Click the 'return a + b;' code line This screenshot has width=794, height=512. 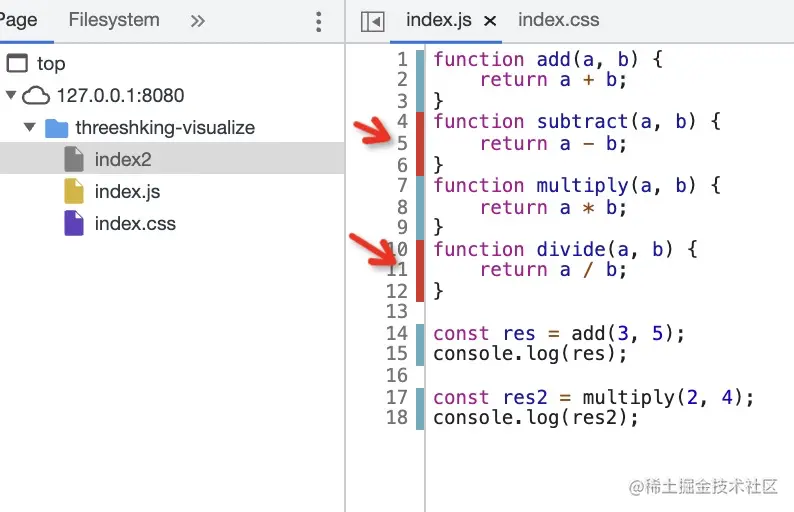tap(553, 80)
